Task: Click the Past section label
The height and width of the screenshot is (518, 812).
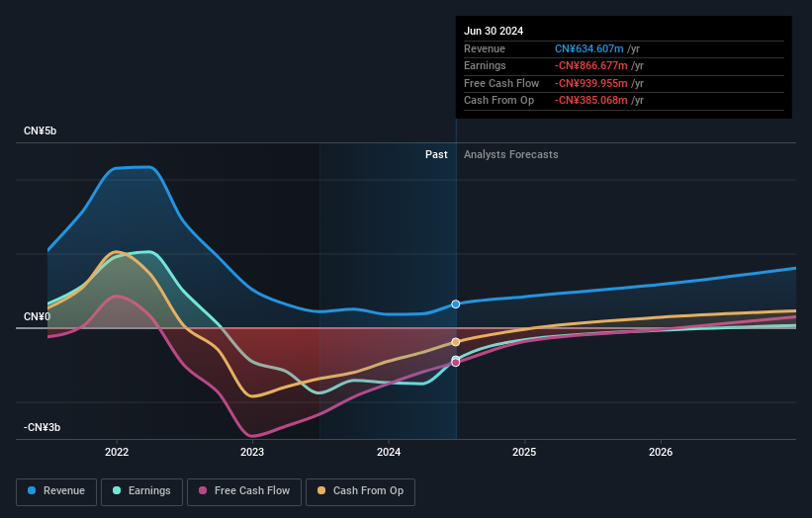Action: [x=436, y=155]
